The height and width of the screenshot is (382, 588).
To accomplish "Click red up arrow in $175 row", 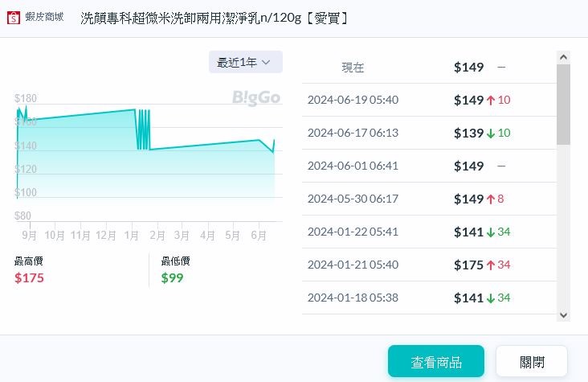I will (x=491, y=265).
